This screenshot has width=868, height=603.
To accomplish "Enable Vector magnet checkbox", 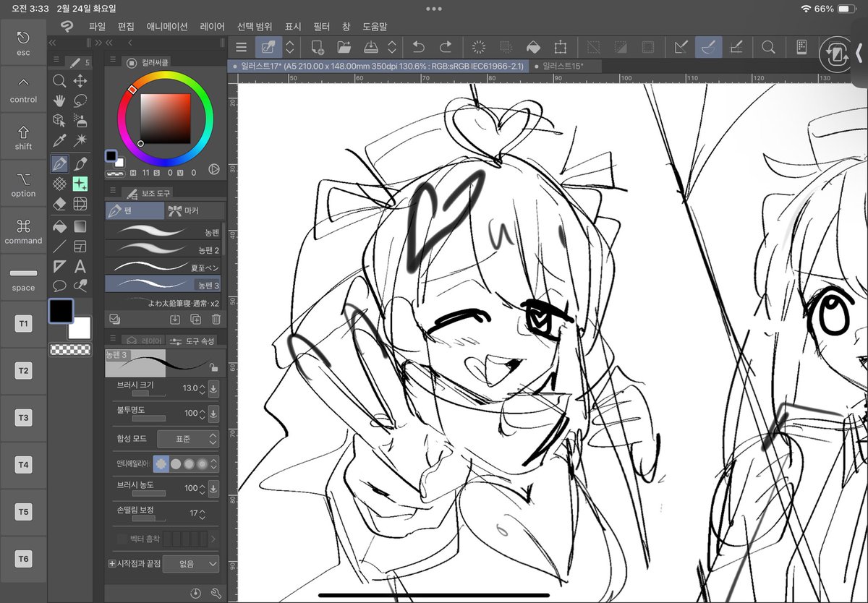I will [122, 539].
